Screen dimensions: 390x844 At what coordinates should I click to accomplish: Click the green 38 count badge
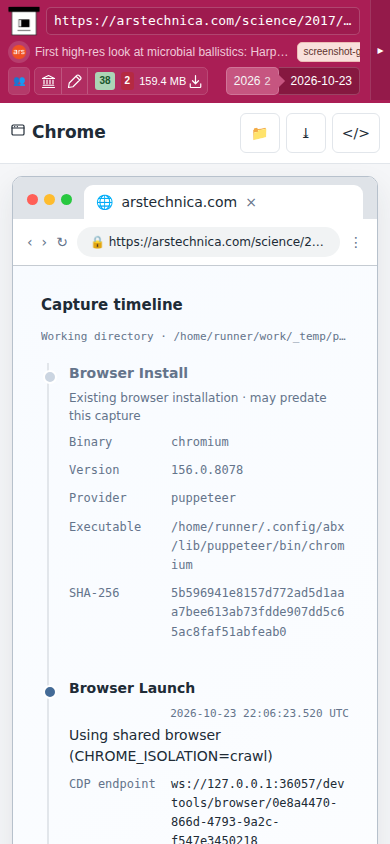click(x=105, y=81)
